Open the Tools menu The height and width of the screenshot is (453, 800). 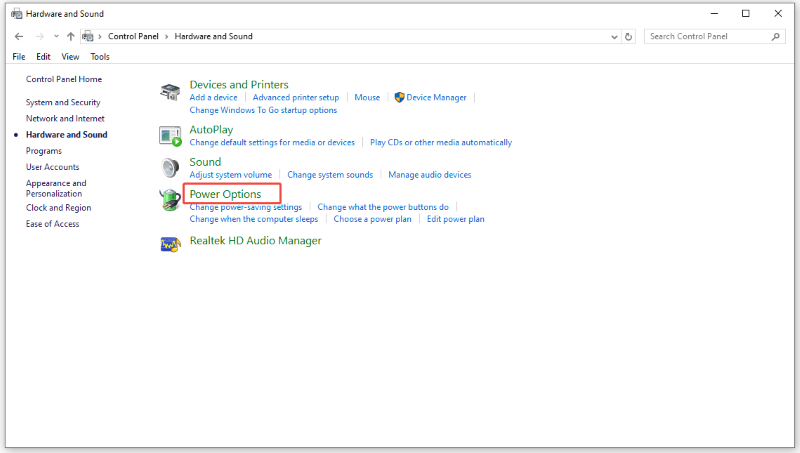tap(100, 57)
